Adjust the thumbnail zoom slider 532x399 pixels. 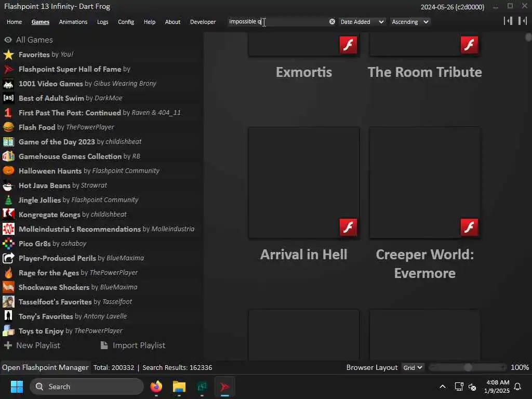(x=468, y=367)
